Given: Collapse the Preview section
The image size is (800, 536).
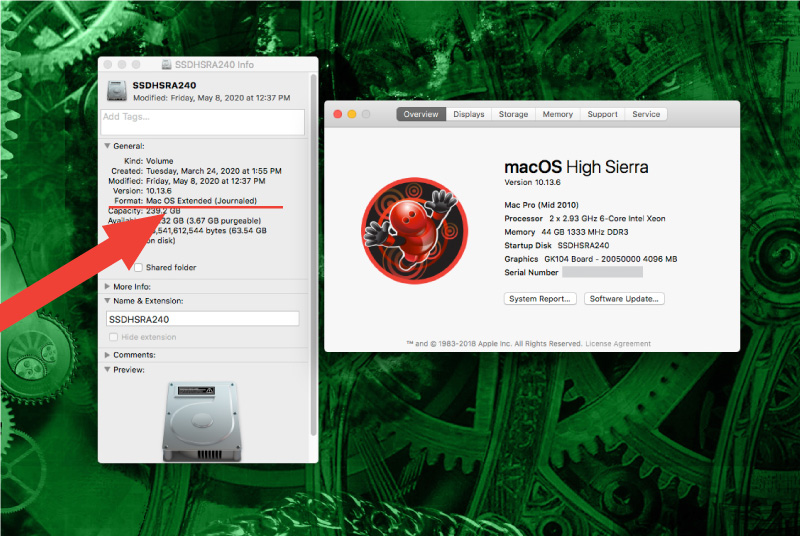Looking at the screenshot, I should tap(107, 370).
